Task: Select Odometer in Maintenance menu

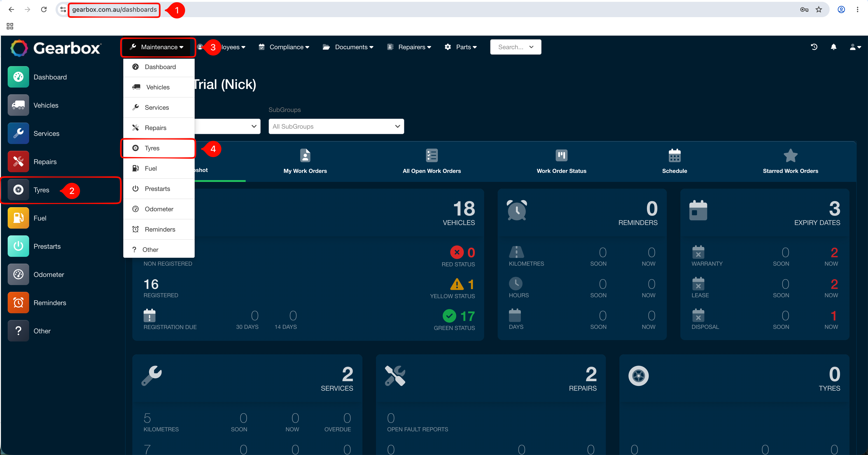Action: (x=159, y=209)
